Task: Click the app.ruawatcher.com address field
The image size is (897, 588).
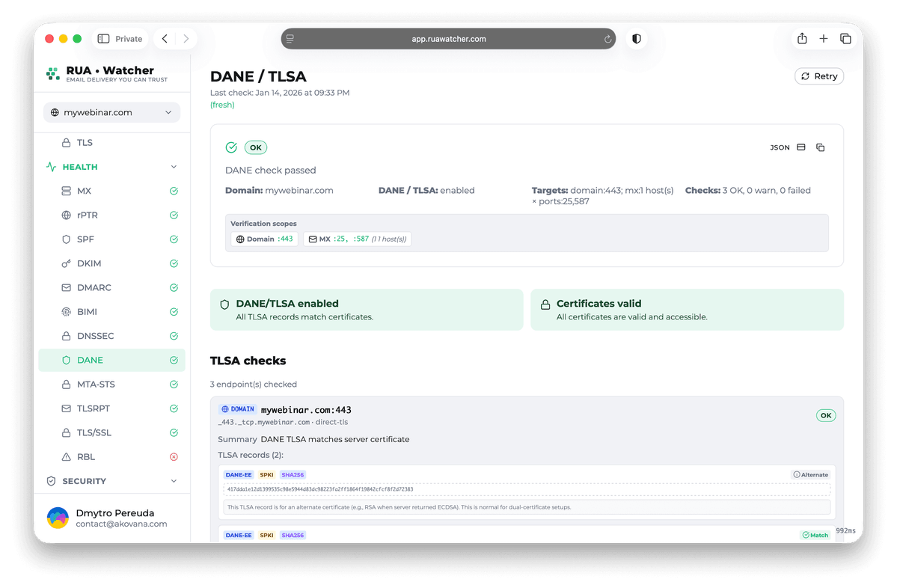Action: pos(449,39)
